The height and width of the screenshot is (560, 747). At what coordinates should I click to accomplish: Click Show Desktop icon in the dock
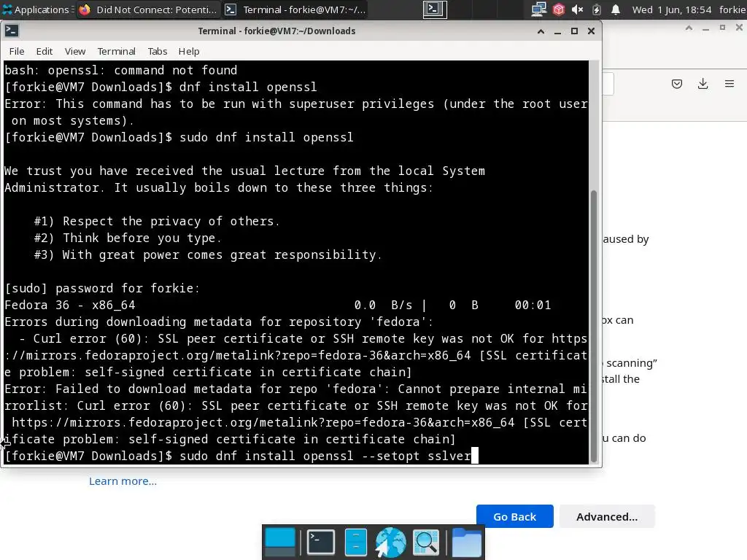(x=280, y=542)
